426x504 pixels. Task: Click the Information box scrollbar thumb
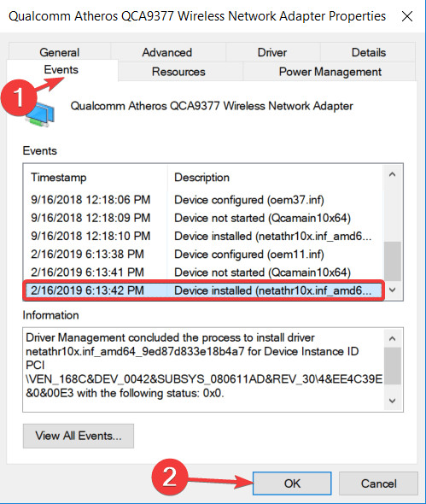[393, 366]
